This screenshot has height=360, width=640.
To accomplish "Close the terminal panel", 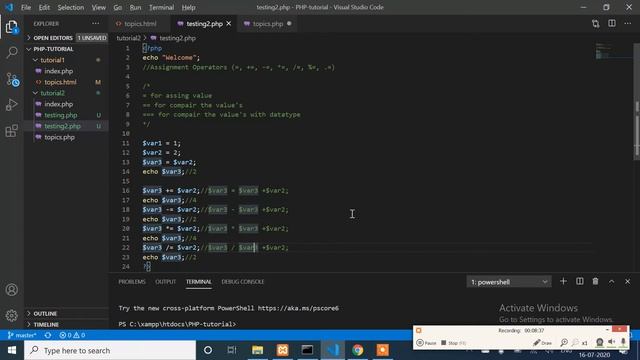I will (x=628, y=282).
